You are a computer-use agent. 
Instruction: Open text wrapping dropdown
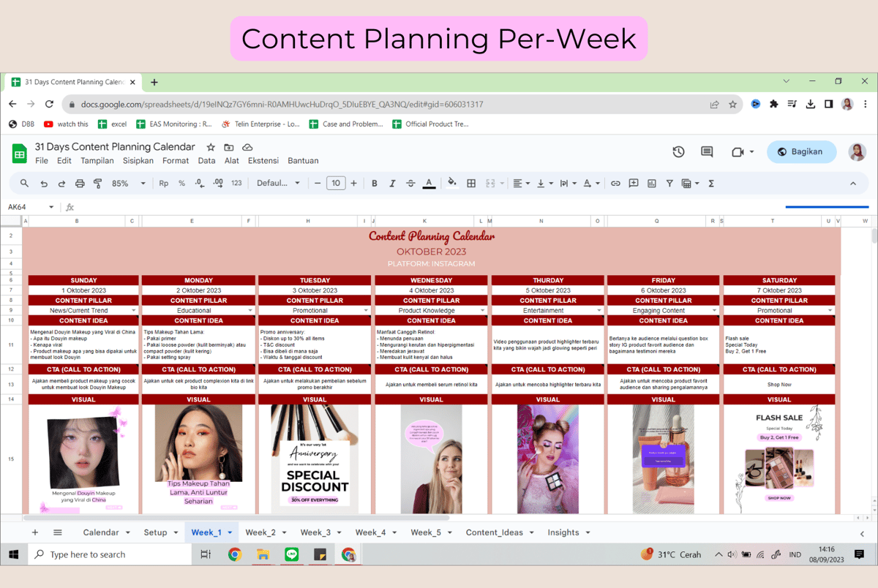[x=569, y=184]
